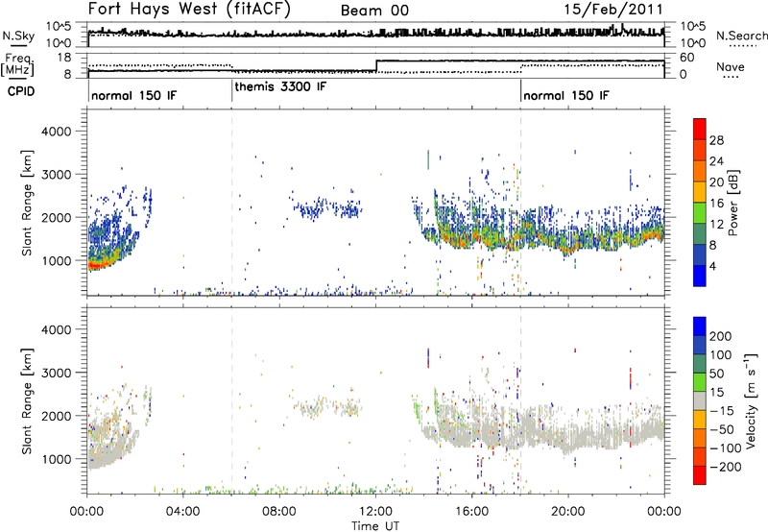Click the 'Time UT' axis title
Screen dimensions: 768x532
375,526
